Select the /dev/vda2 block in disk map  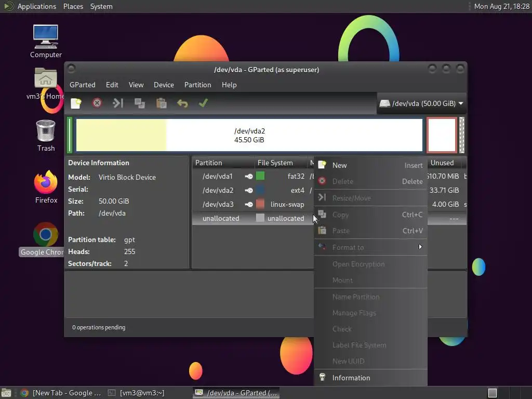click(x=249, y=135)
